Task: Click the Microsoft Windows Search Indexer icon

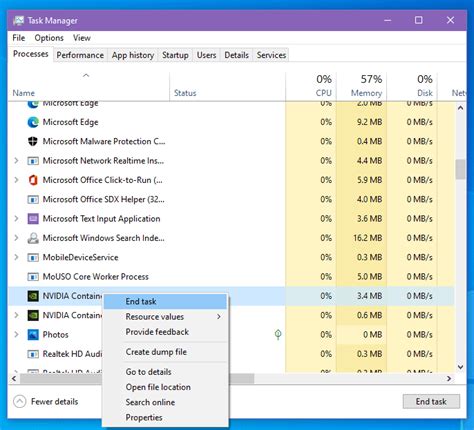Action: click(x=33, y=238)
